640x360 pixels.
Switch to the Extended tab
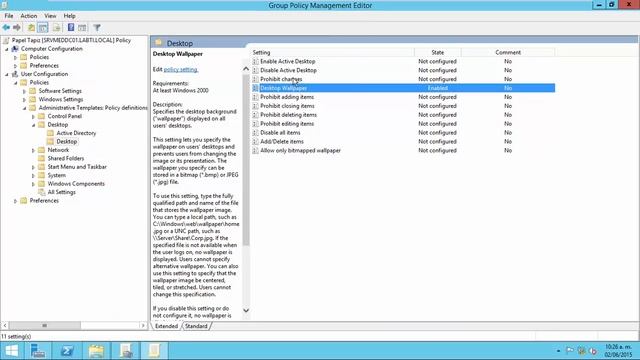click(x=166, y=326)
